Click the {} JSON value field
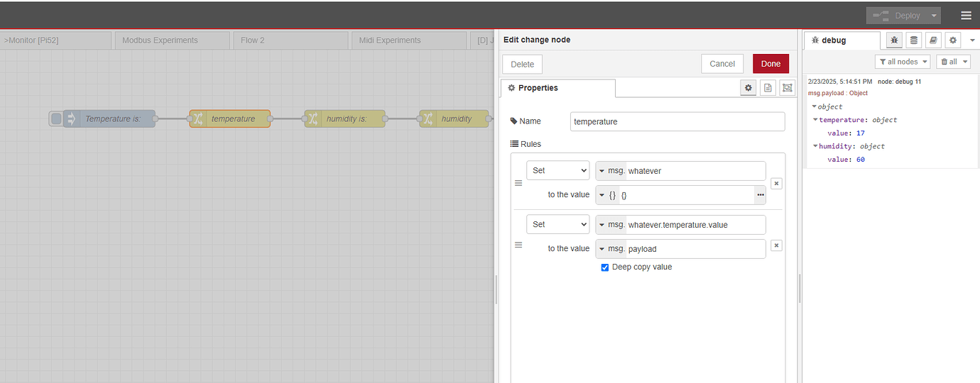 click(x=687, y=194)
